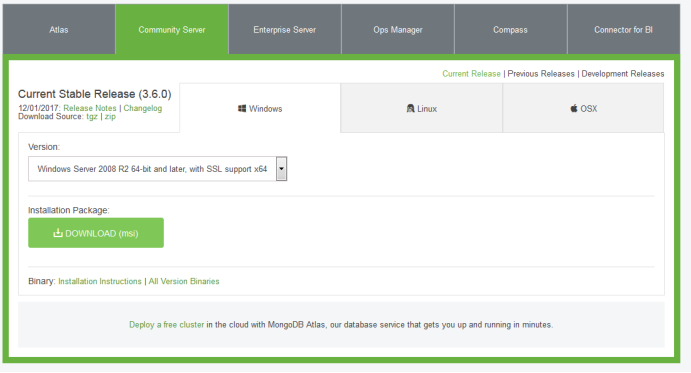The width and height of the screenshot is (691, 373).
Task: Select the Community Server tab
Action: (x=172, y=30)
